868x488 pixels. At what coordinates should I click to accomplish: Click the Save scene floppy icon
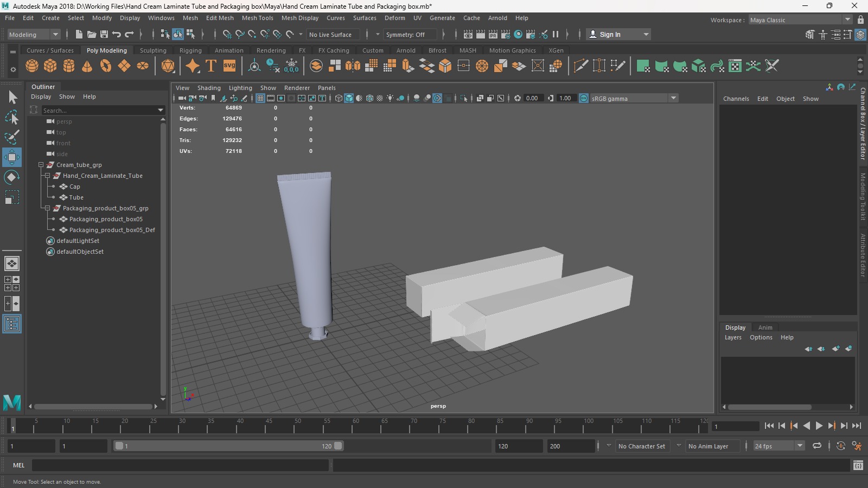[x=104, y=34]
